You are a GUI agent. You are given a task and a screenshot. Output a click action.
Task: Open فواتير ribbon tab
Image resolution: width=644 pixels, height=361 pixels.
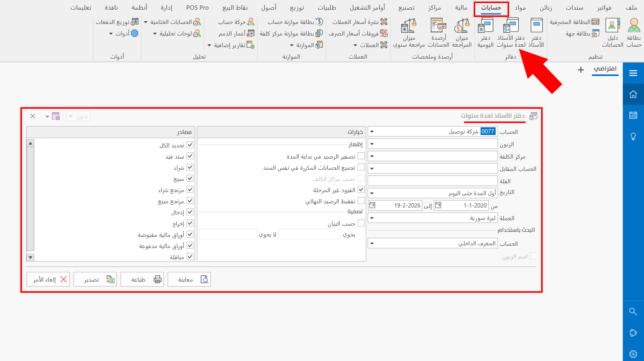[604, 8]
